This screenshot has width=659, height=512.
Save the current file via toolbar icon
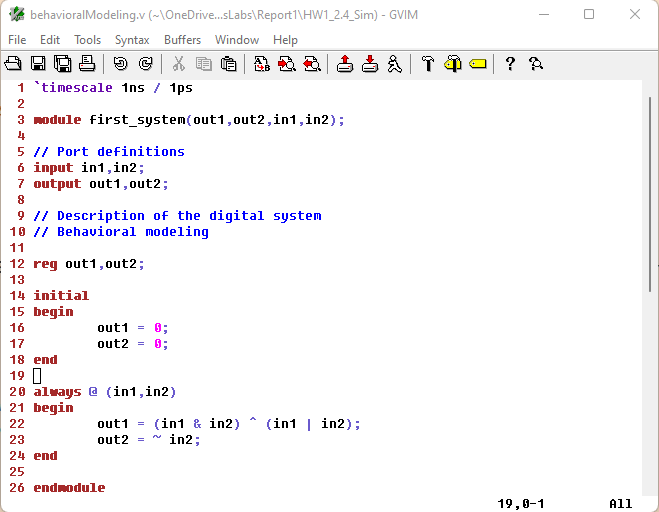pyautogui.click(x=38, y=64)
